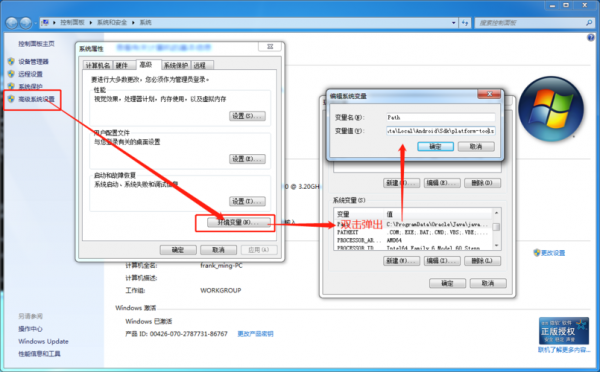Click the shield icon beside 设备管理器

(x=11, y=61)
